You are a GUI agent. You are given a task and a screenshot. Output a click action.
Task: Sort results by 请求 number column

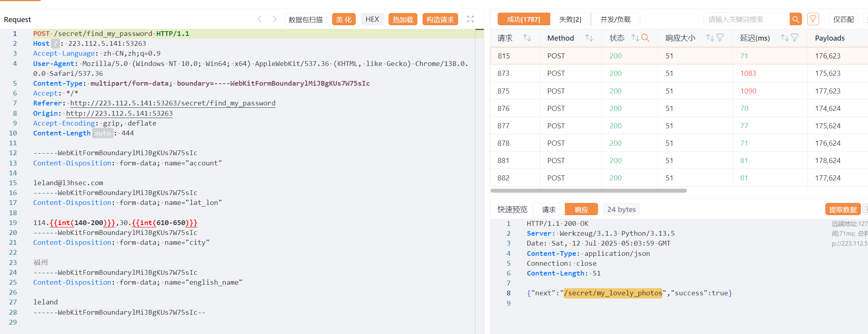click(x=527, y=38)
